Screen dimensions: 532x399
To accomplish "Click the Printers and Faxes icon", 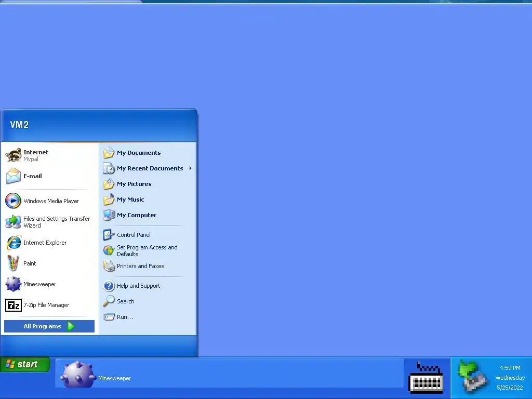I will tap(109, 266).
